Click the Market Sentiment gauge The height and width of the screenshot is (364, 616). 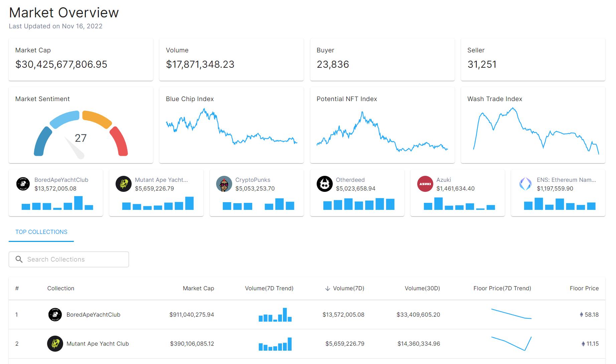tap(81, 134)
